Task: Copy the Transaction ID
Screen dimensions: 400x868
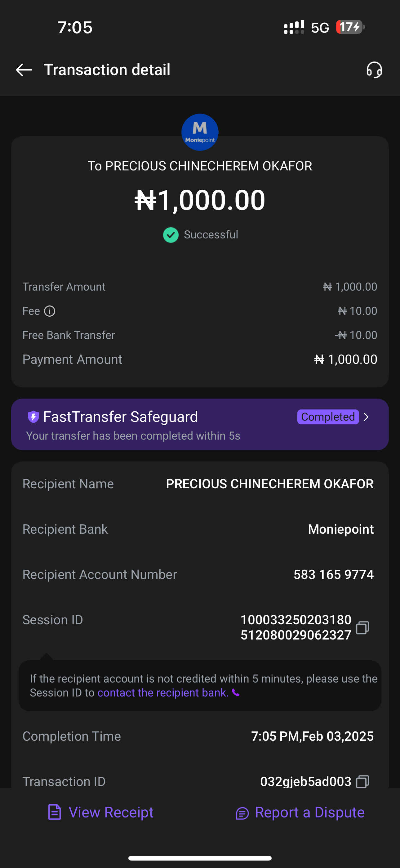Action: [x=362, y=781]
